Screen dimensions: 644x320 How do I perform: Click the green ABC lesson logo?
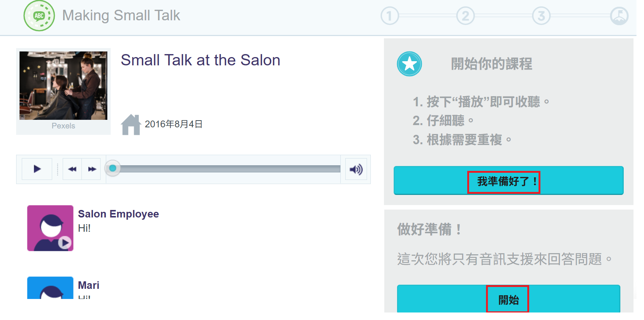39,16
